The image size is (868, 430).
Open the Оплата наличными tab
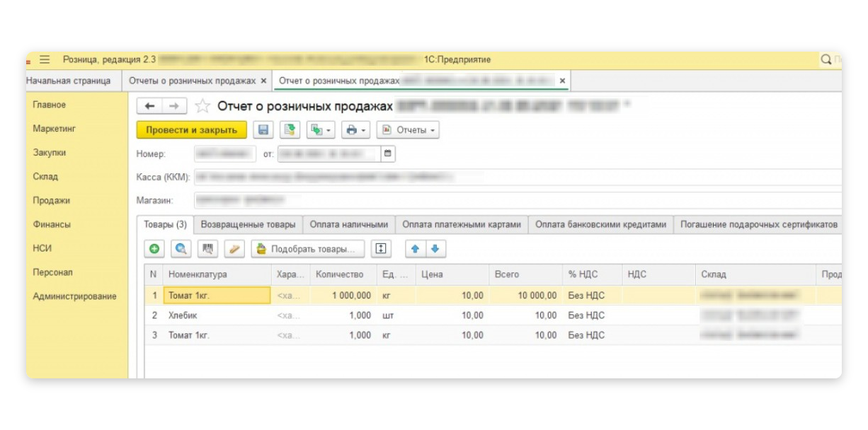click(x=348, y=225)
